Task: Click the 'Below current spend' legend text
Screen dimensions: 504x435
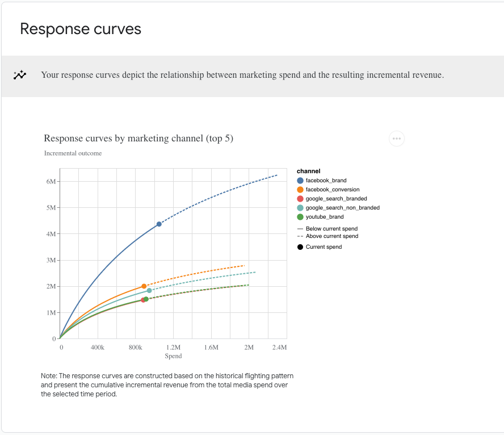Action: point(331,229)
